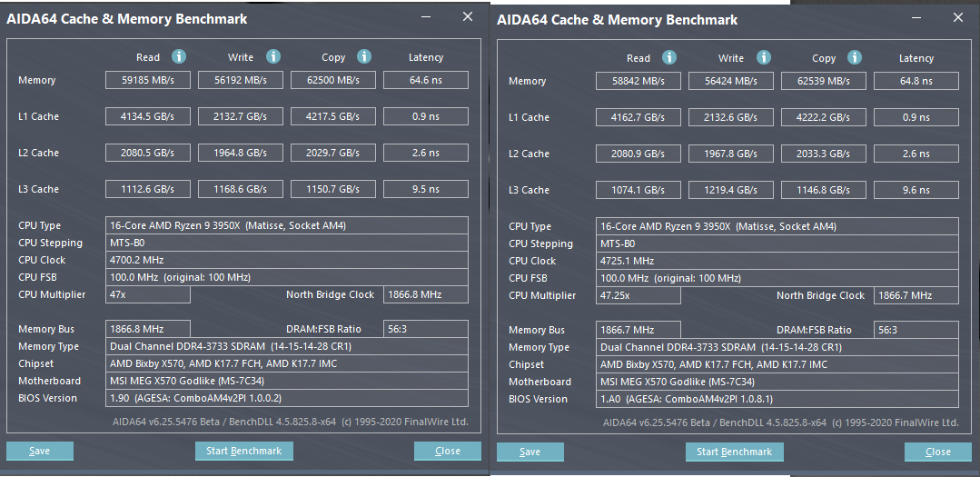The height and width of the screenshot is (477, 980).
Task: Select Memory copy value 62500 MB/s
Action: pos(333,80)
